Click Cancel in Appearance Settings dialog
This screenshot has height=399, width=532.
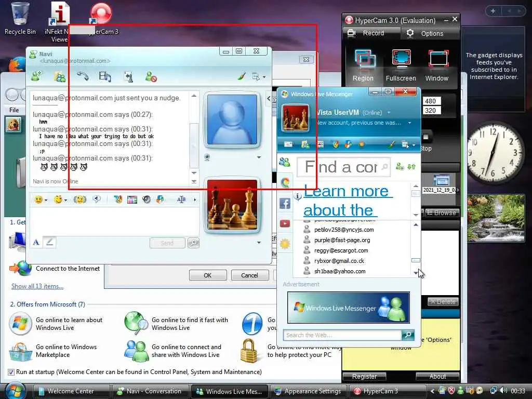coord(250,275)
